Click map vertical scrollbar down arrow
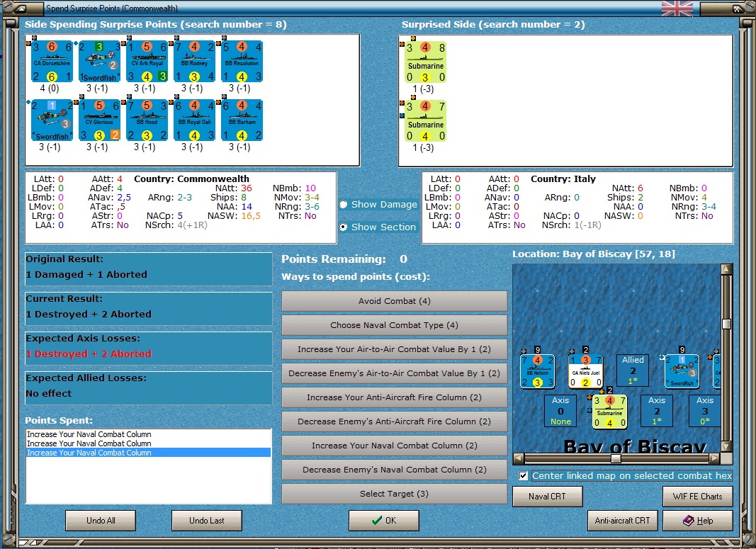756x549 pixels. click(x=726, y=446)
